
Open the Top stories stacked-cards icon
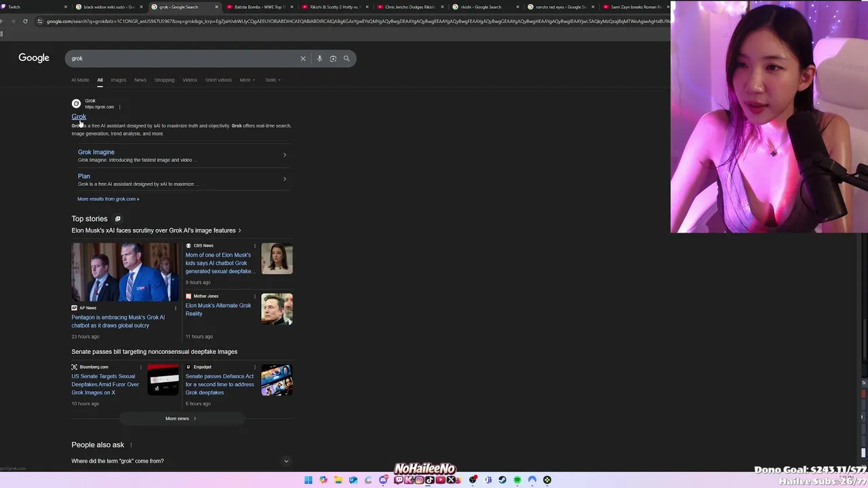click(117, 219)
